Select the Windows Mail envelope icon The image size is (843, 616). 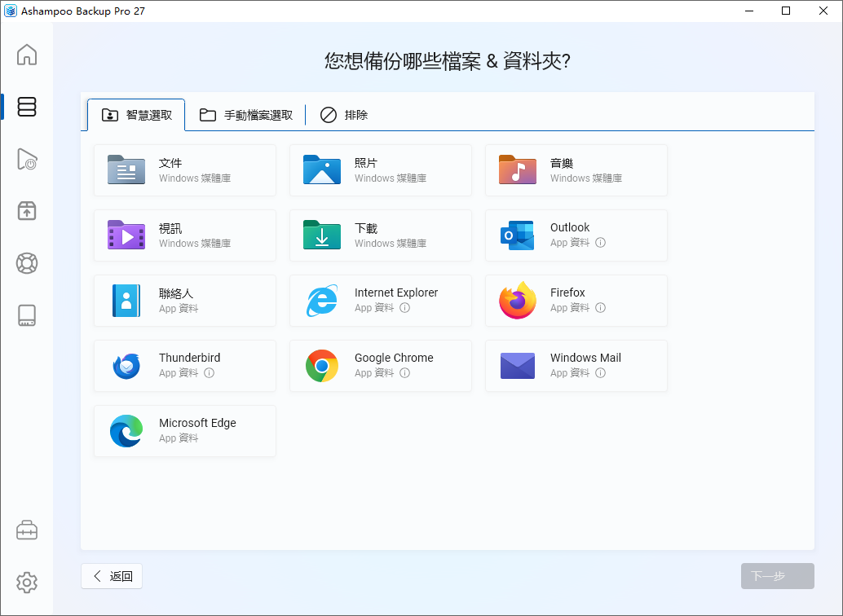point(518,366)
